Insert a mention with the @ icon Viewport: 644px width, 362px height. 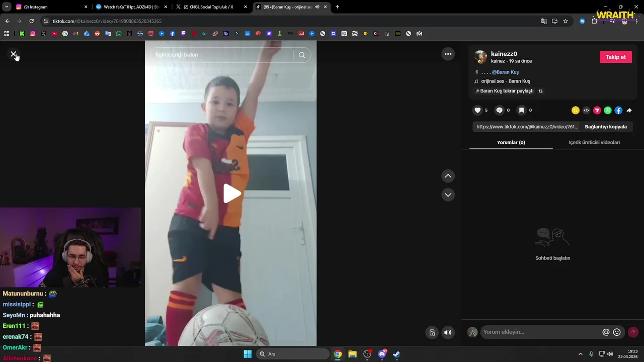606,332
